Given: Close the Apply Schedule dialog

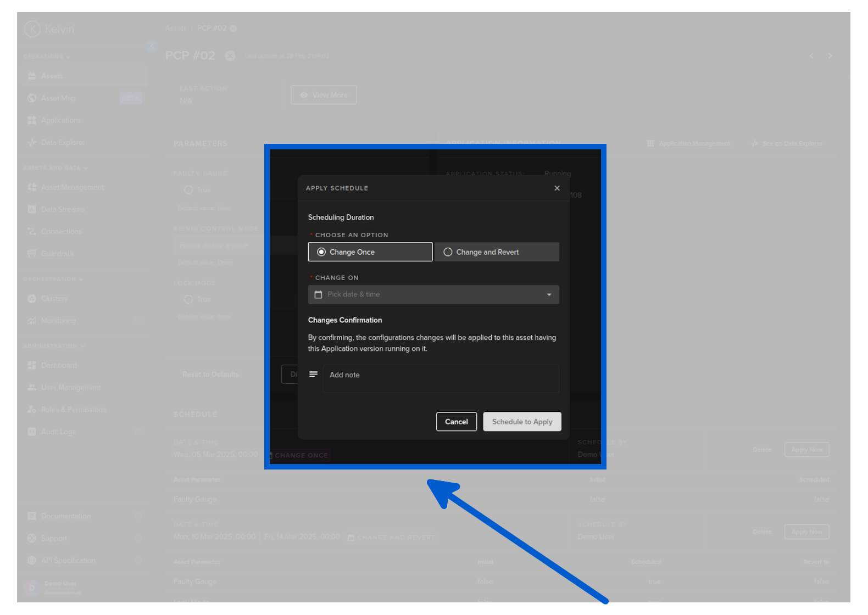Looking at the screenshot, I should (557, 188).
